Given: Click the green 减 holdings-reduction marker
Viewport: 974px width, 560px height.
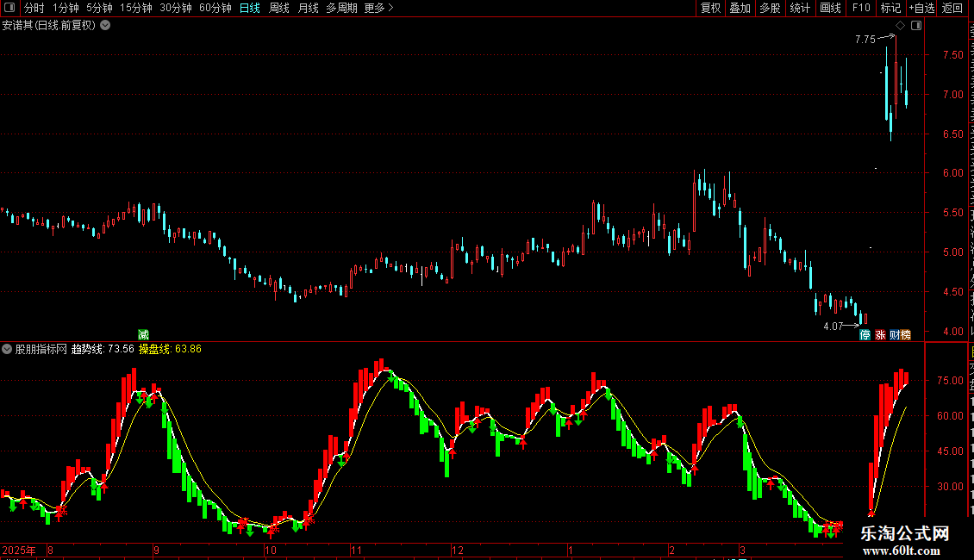Looking at the screenshot, I should tap(143, 335).
